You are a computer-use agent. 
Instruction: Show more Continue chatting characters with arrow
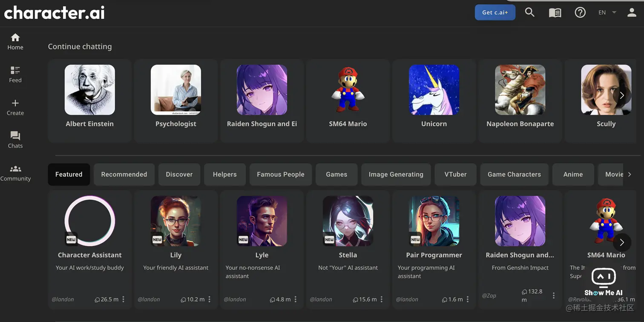click(x=622, y=95)
